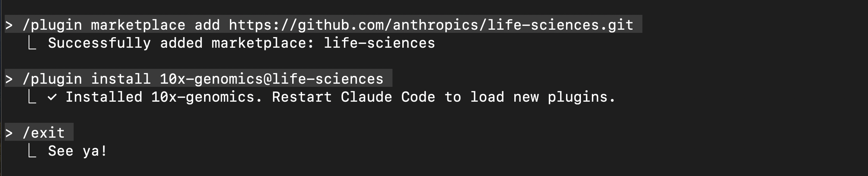Click the "See ya!" farewell message

tap(78, 151)
